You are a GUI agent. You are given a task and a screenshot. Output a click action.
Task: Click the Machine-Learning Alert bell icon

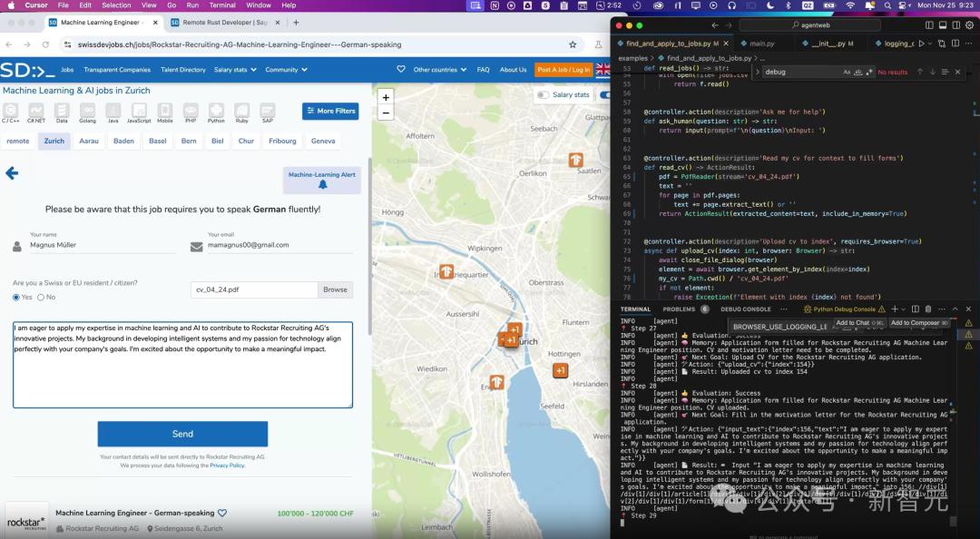tap(322, 185)
